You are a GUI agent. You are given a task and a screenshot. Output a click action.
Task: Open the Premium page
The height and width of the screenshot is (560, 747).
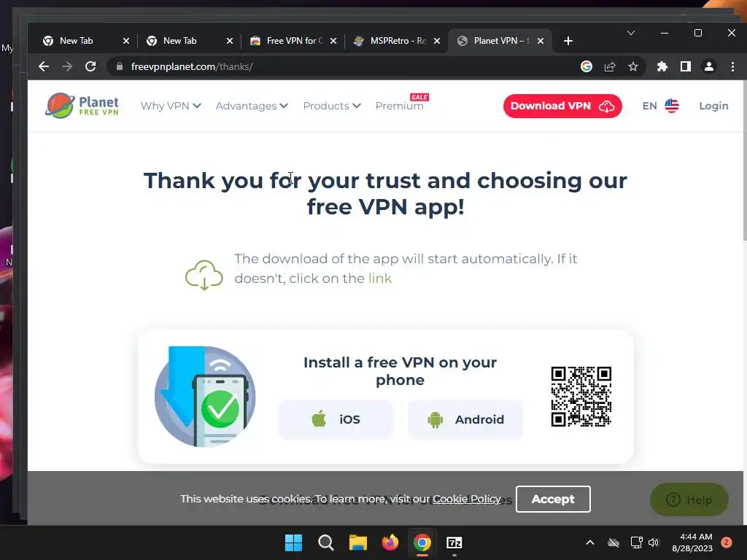(x=399, y=106)
